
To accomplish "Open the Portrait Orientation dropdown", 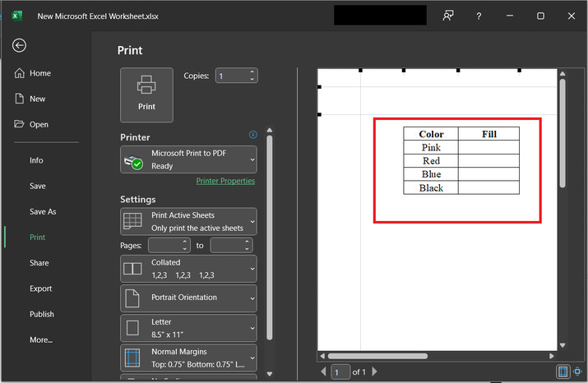I will 188,298.
